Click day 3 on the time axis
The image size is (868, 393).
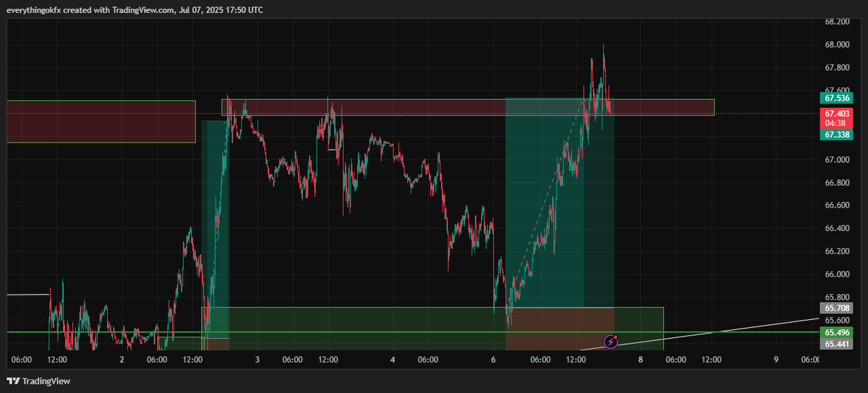[x=258, y=360]
